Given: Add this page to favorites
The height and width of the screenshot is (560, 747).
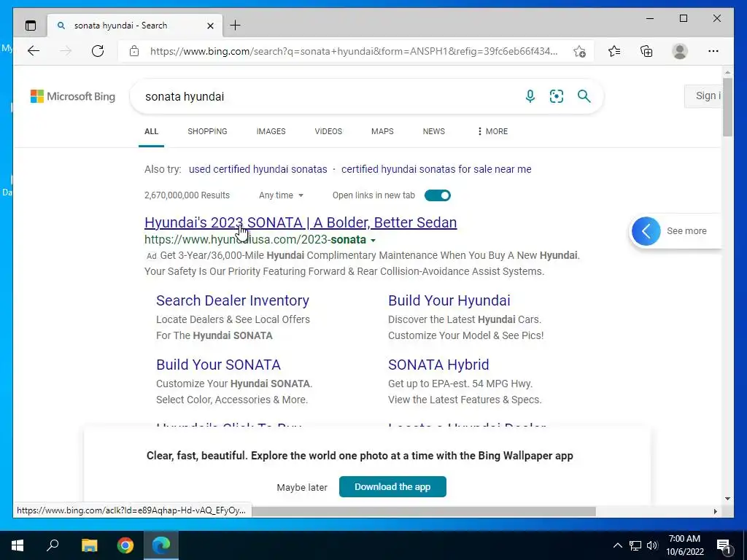Looking at the screenshot, I should (x=579, y=51).
